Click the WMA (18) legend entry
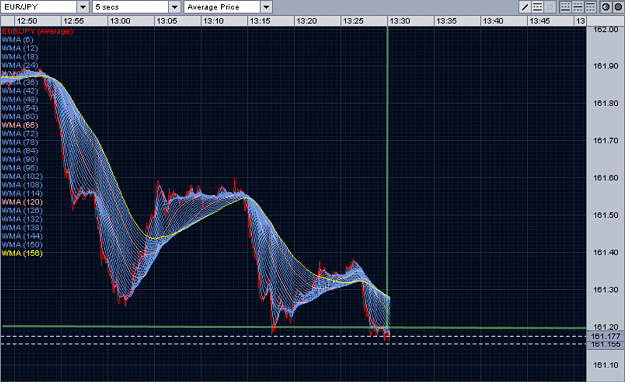Image resolution: width=625 pixels, height=382 pixels. 20,57
